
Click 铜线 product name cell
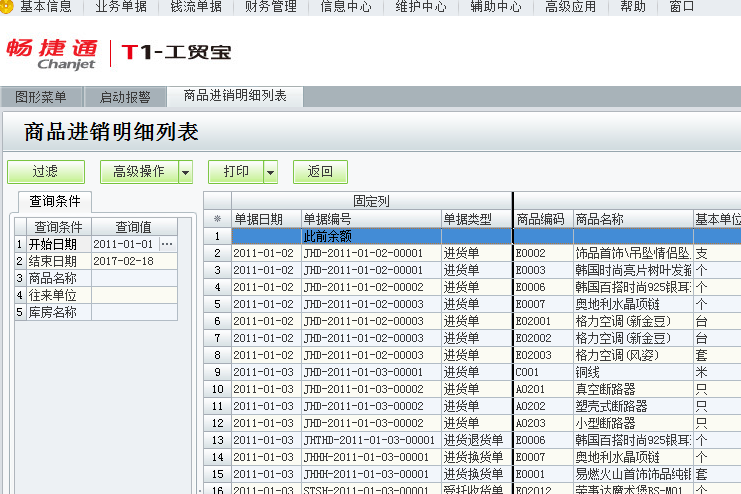(633, 372)
